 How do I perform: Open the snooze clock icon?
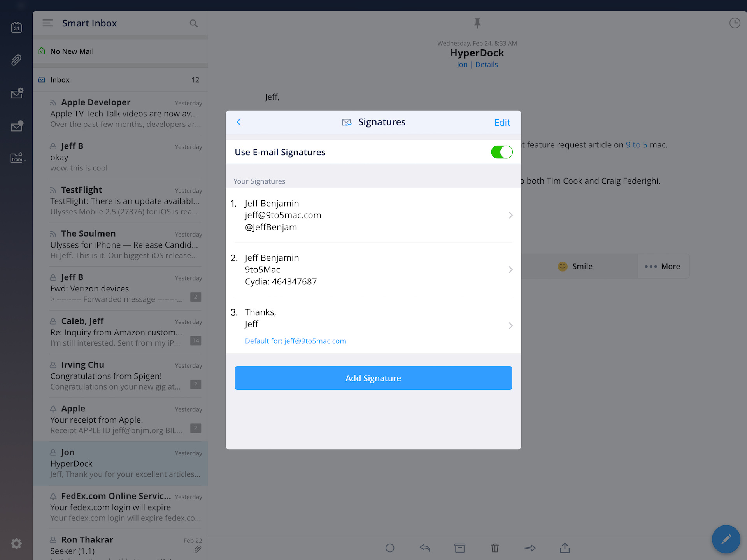tap(735, 23)
